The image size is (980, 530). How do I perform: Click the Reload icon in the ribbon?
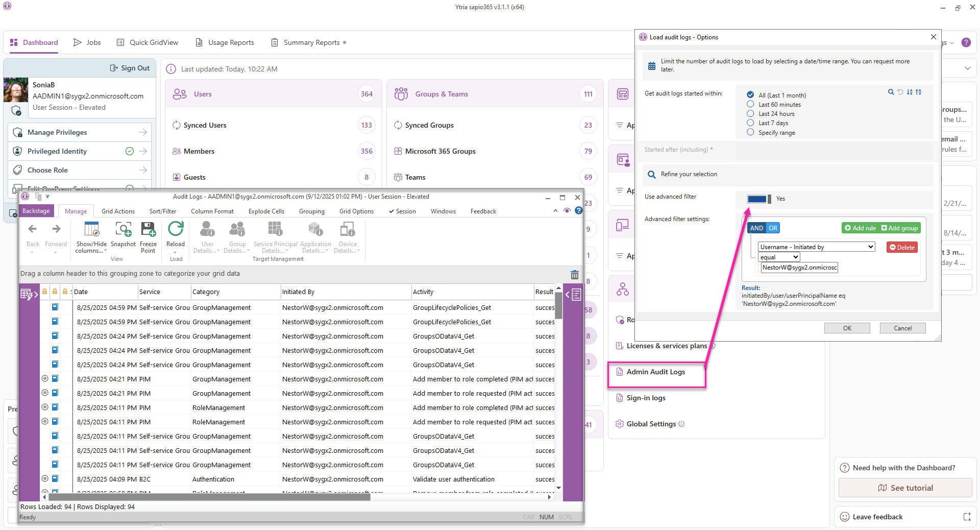(175, 229)
